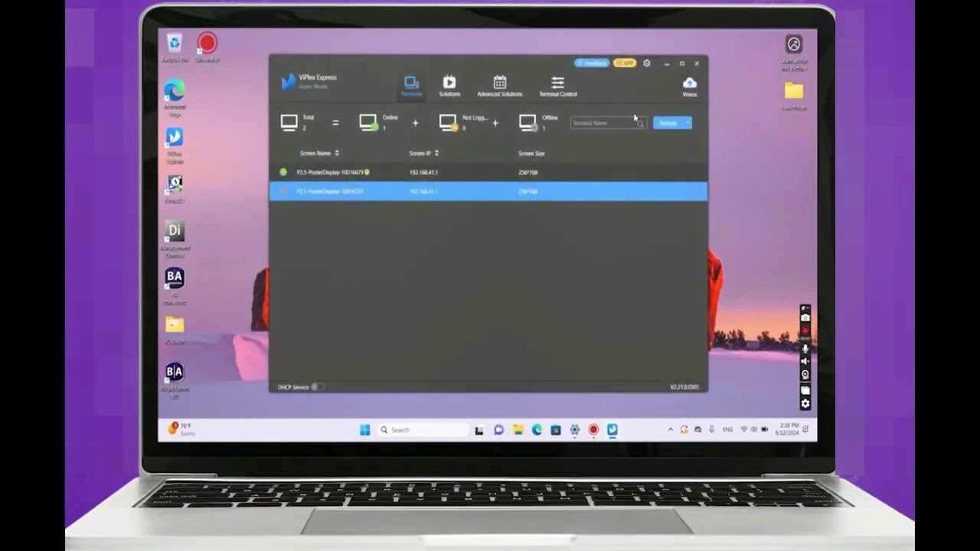Click shield badge next to PosterDisplay-10016679
This screenshot has height=551, width=980.
(x=367, y=172)
